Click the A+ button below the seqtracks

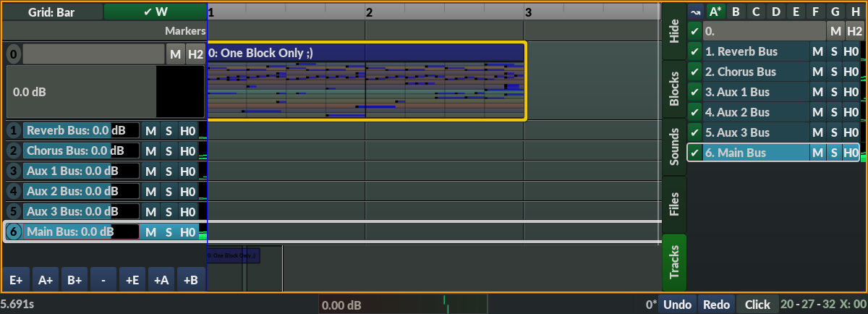tap(45, 281)
